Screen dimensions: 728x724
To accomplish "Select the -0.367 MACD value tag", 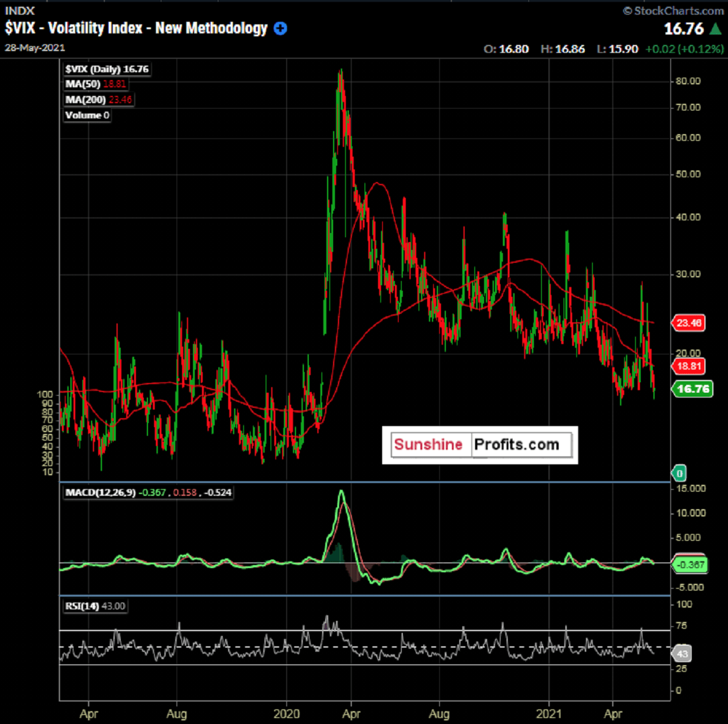I will [690, 565].
